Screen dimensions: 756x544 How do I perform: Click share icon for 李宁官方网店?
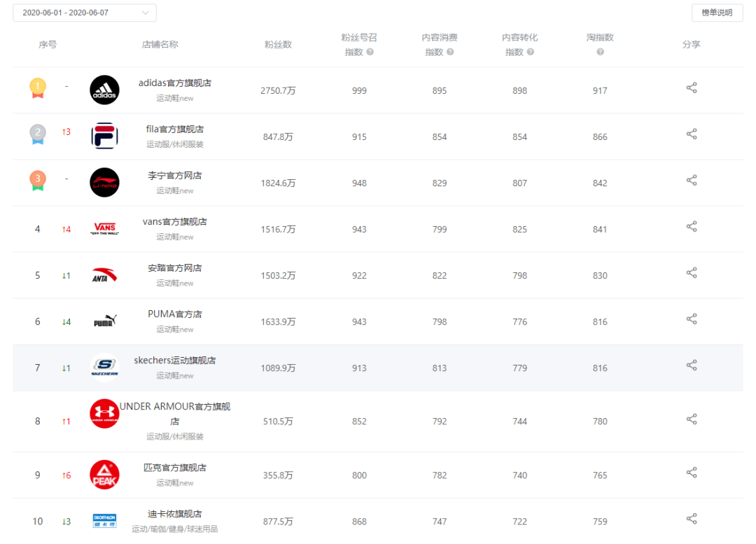tap(692, 181)
